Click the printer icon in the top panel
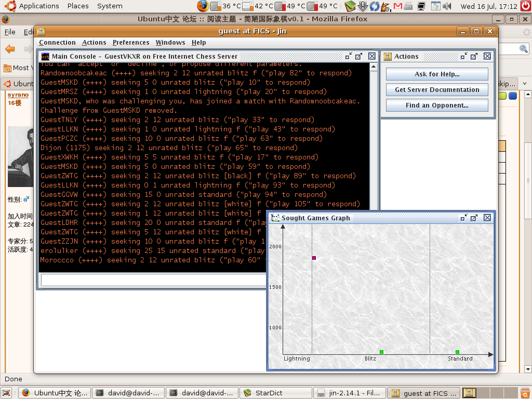This screenshot has height=399, width=532. (x=408, y=6)
